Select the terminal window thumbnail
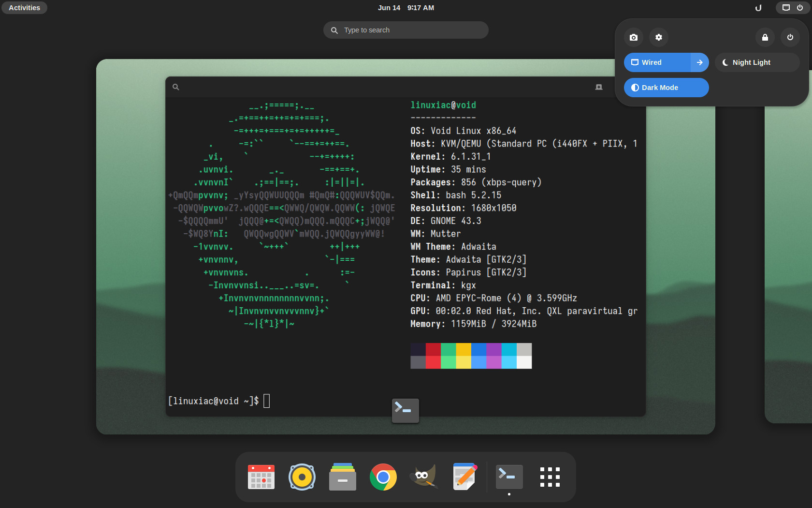 [x=406, y=247]
